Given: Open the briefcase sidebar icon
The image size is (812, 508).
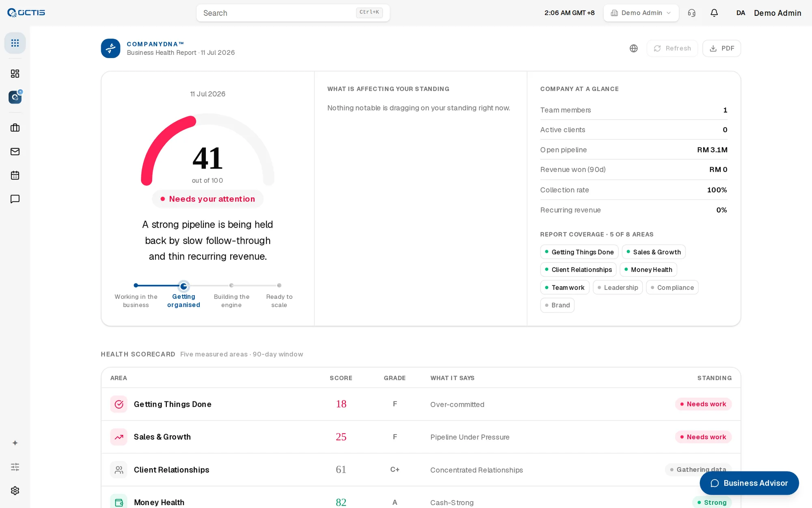Looking at the screenshot, I should point(15,128).
